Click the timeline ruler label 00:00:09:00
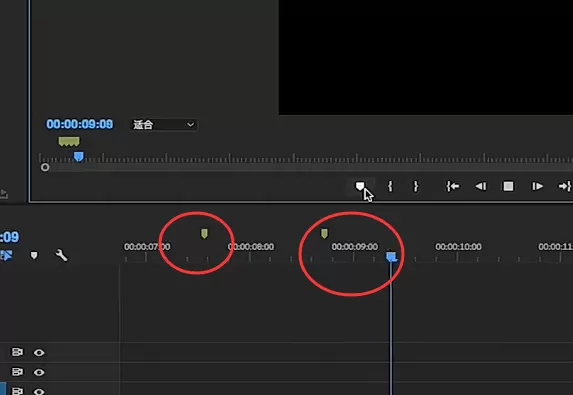 (354, 247)
